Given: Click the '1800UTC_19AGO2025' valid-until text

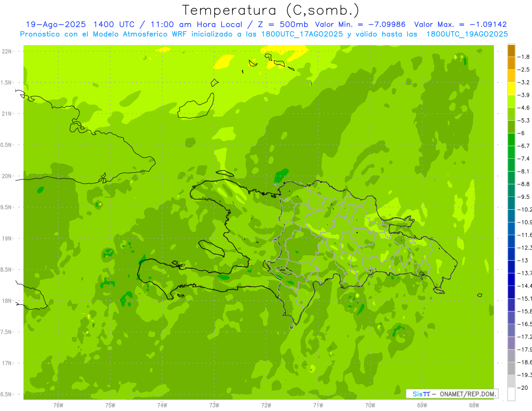Looking at the screenshot, I should coord(467,34).
